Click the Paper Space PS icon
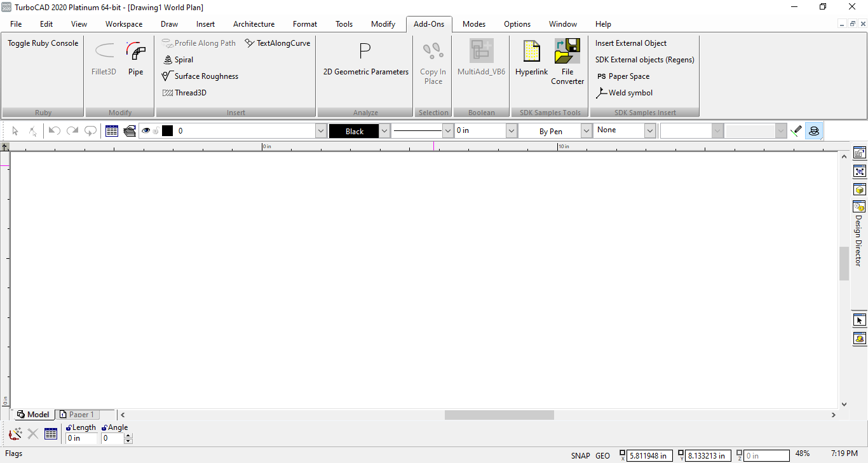Image resolution: width=868 pixels, height=463 pixels. click(601, 76)
